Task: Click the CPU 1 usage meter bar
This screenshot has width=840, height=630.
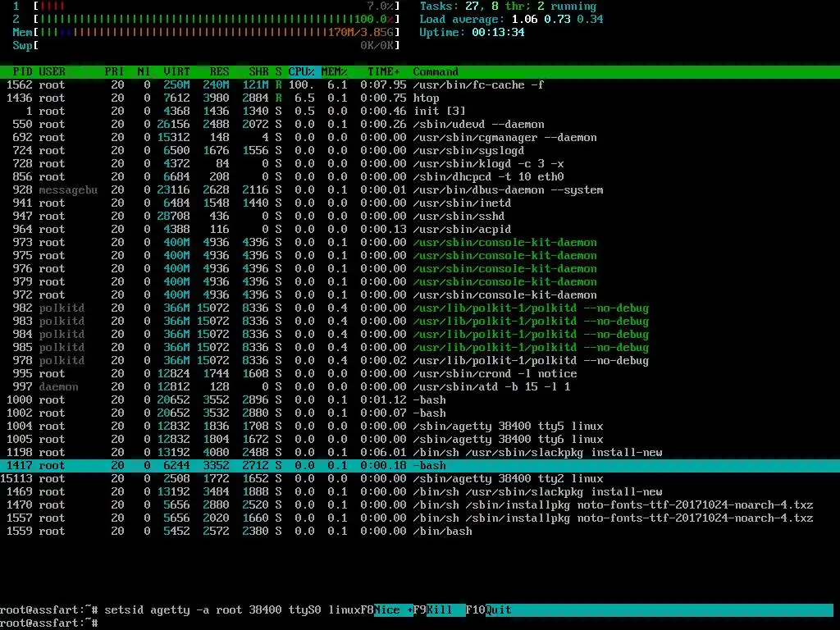Action: (x=217, y=6)
